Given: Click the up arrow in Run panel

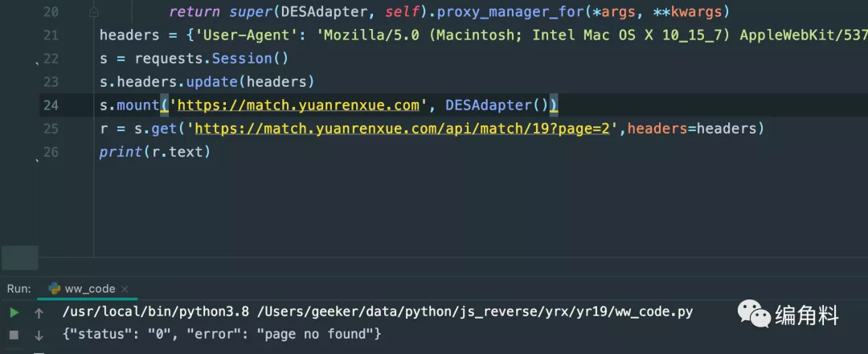Looking at the screenshot, I should tap(39, 312).
